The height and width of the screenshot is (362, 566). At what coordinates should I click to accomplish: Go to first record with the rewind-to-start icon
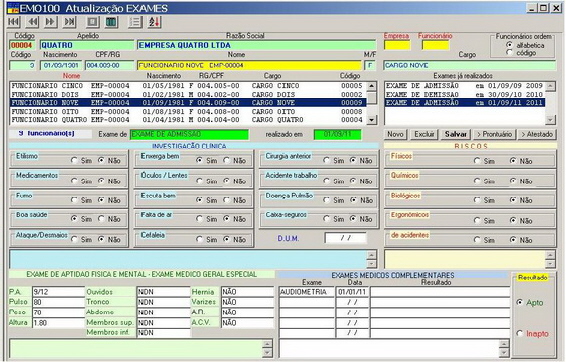[x=14, y=22]
